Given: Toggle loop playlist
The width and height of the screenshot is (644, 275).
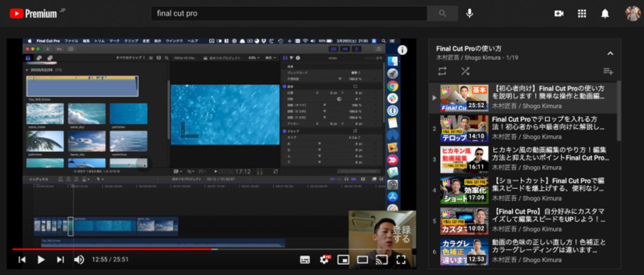Looking at the screenshot, I should [x=442, y=71].
